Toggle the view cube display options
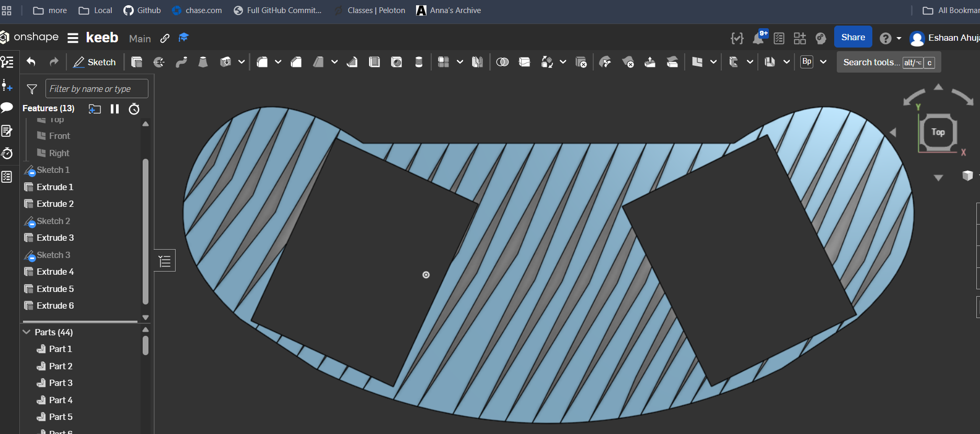980x434 pixels. (x=967, y=175)
